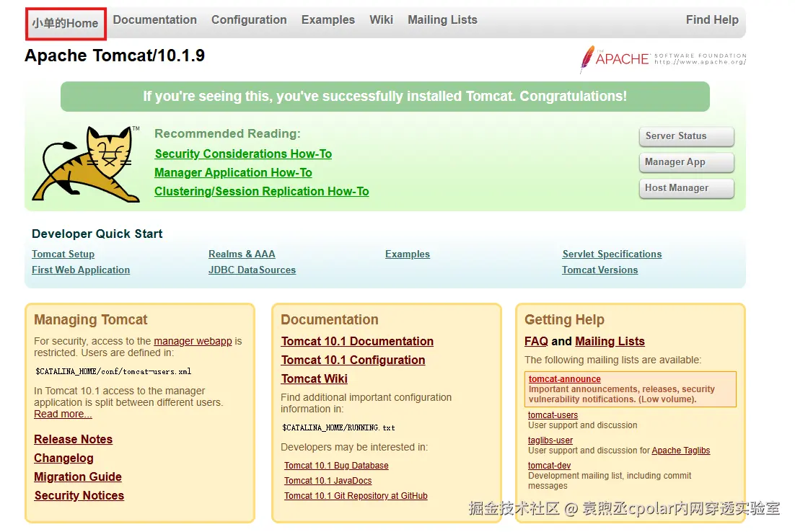The height and width of the screenshot is (532, 795).
Task: Click the FAQ link in Getting Help
Action: coord(536,342)
